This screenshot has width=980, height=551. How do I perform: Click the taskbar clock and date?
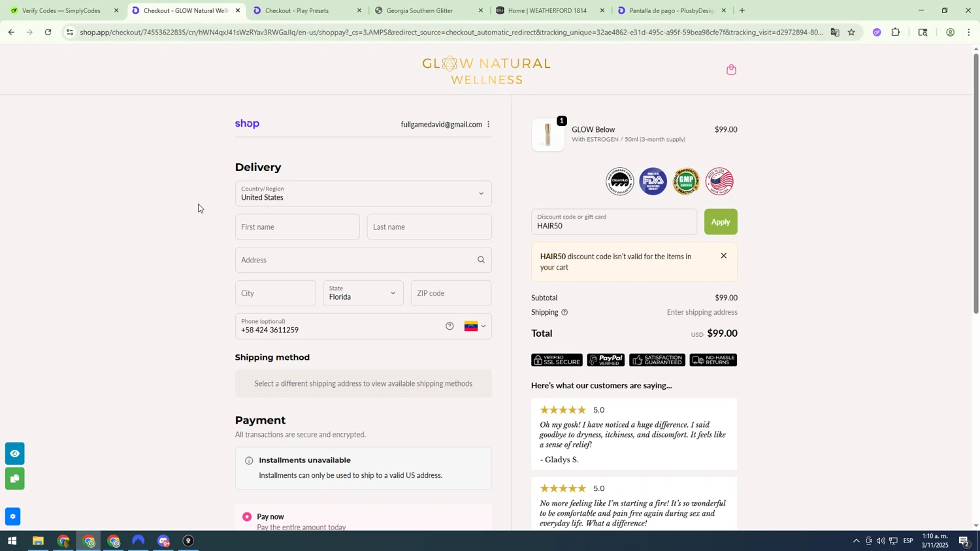pos(934,541)
